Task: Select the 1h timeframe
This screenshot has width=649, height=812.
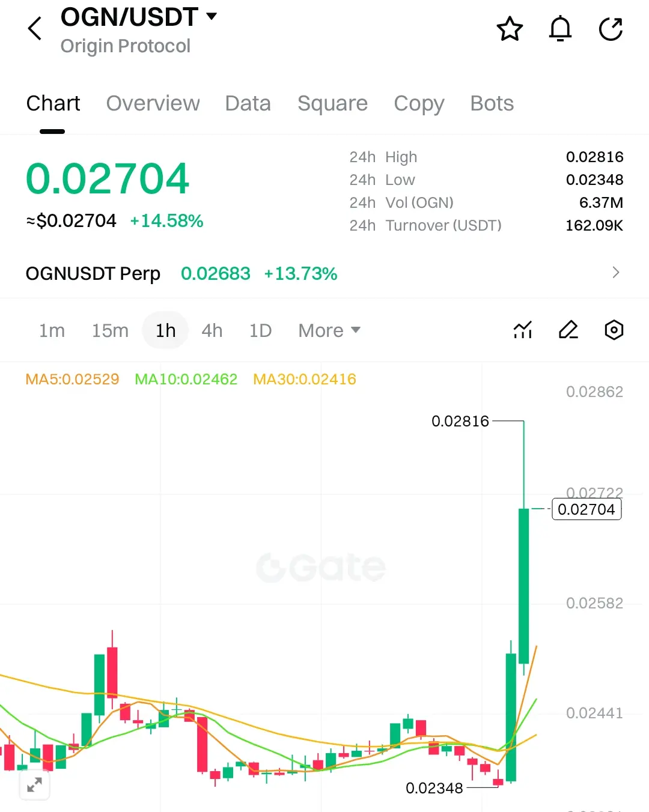Action: pyautogui.click(x=165, y=330)
